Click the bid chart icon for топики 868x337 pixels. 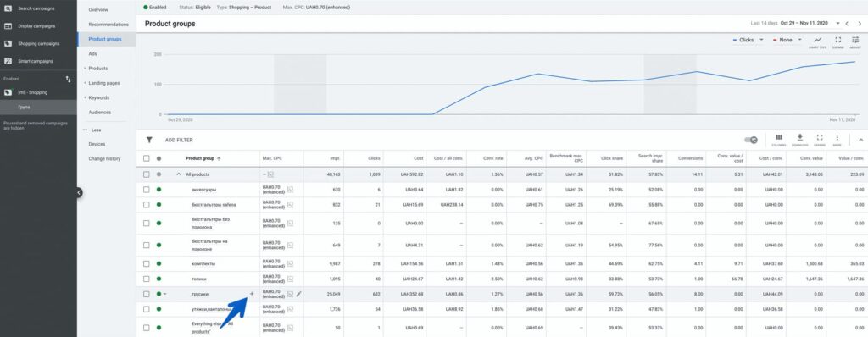point(290,279)
